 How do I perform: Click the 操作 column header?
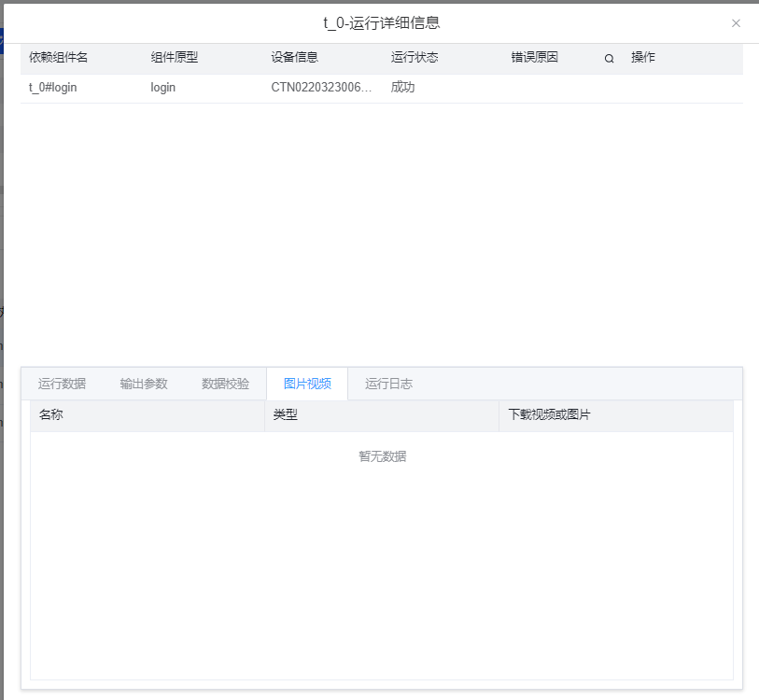coord(643,57)
